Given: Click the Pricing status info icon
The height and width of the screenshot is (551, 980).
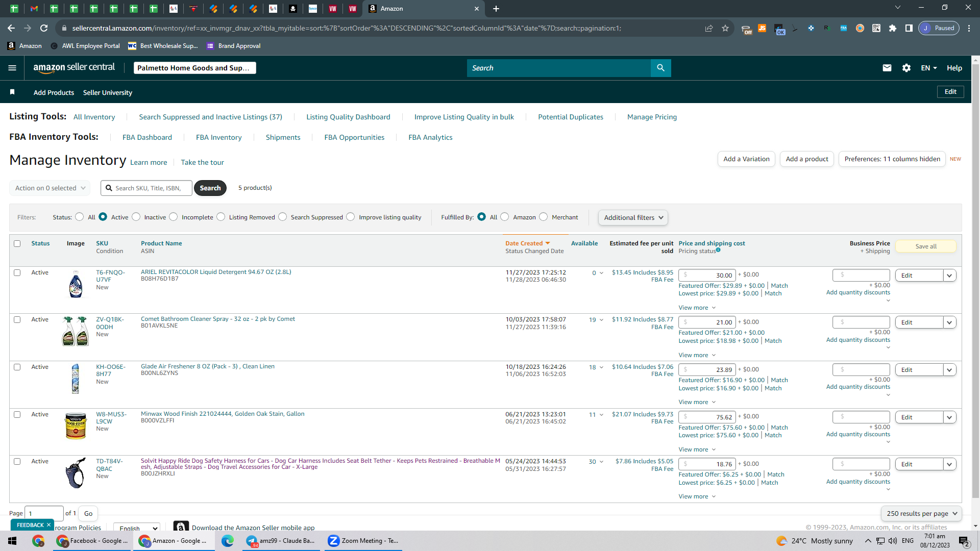Looking at the screenshot, I should [718, 250].
